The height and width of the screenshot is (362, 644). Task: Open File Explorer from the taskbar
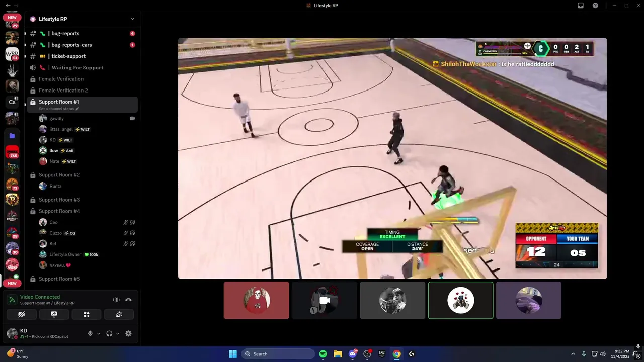(x=338, y=354)
